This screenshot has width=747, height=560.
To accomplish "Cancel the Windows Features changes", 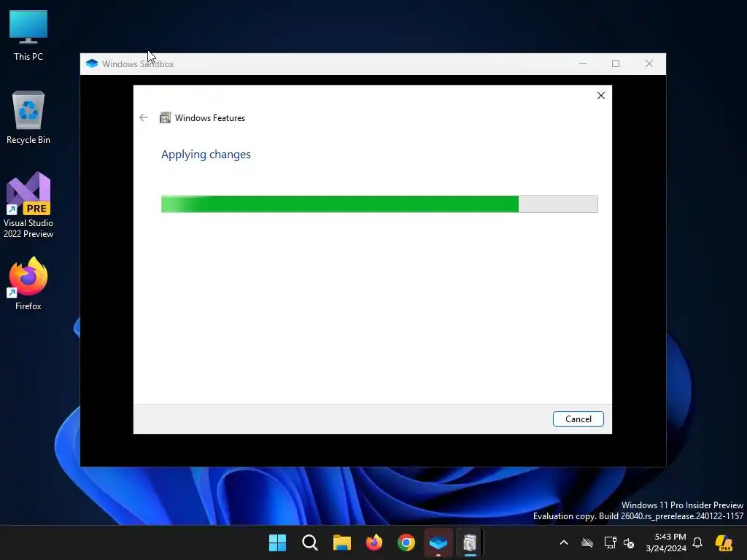I will pyautogui.click(x=578, y=419).
